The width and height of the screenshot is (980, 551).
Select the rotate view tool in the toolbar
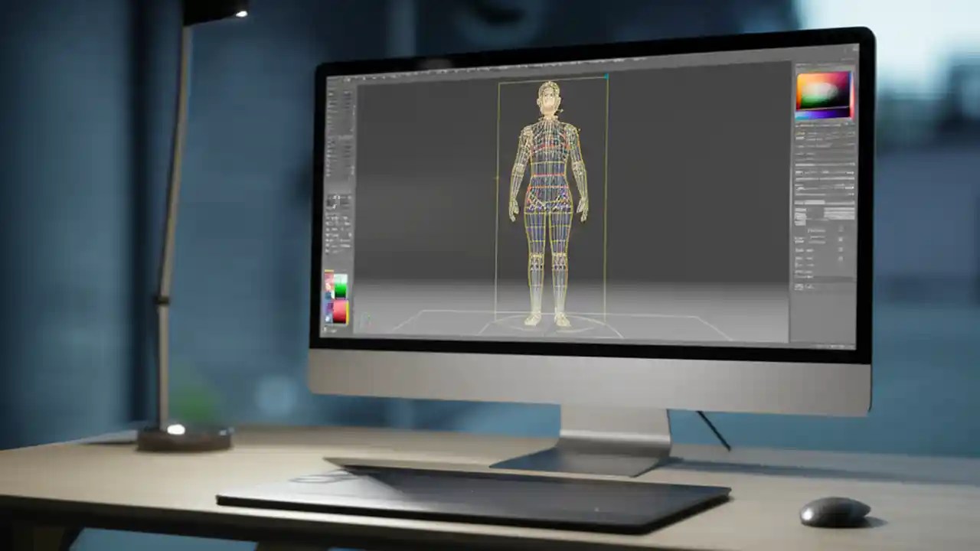334,237
